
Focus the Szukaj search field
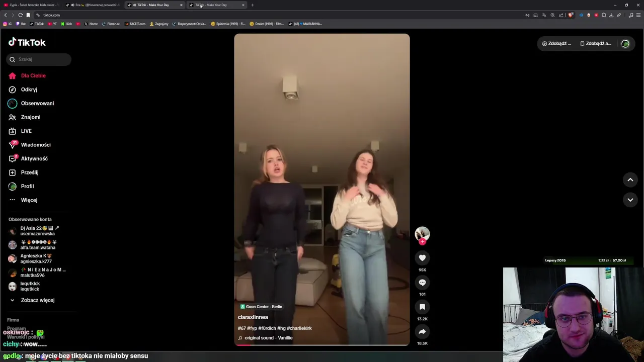39,59
